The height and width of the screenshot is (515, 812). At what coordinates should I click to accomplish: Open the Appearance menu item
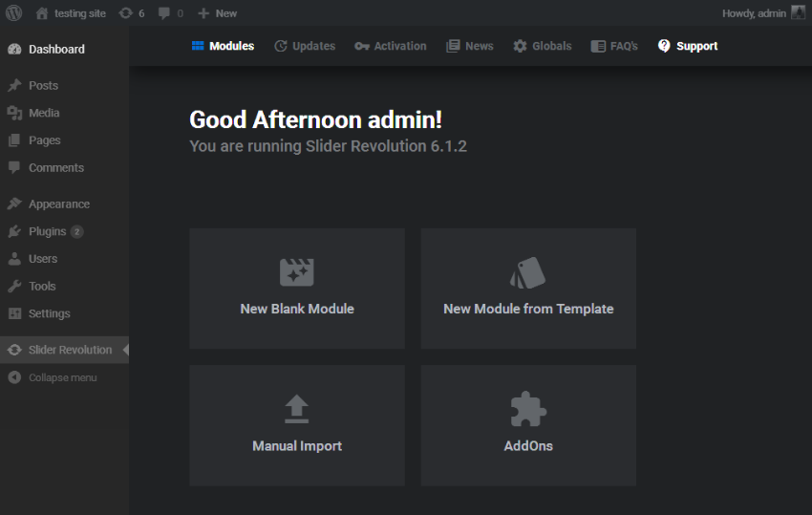[59, 204]
